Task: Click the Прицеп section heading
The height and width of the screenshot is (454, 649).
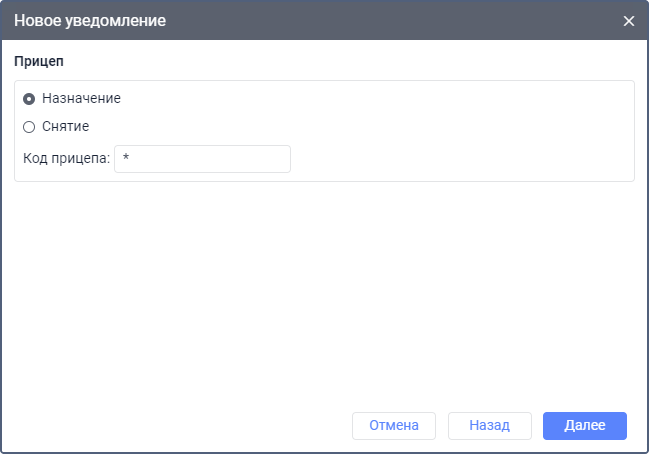Action: (x=39, y=61)
